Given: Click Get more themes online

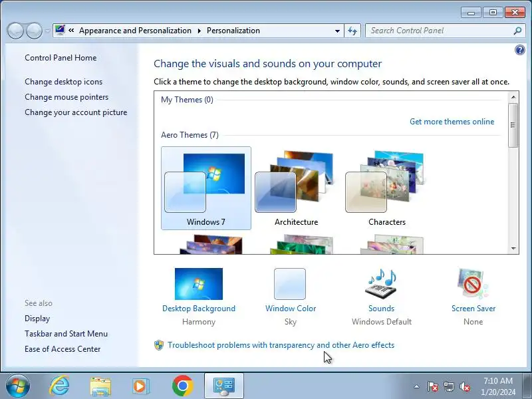Looking at the screenshot, I should (x=452, y=122).
